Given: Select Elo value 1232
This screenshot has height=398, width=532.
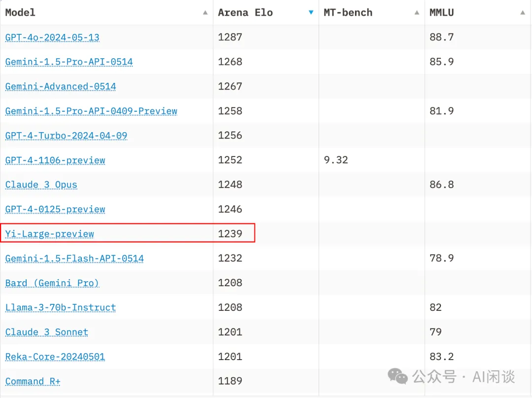Looking at the screenshot, I should point(230,258).
